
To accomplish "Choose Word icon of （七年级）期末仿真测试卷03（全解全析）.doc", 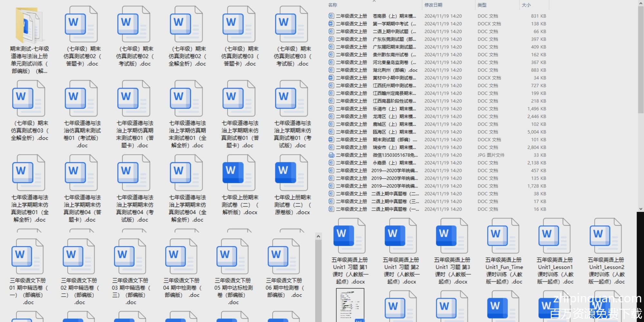I will [29, 99].
